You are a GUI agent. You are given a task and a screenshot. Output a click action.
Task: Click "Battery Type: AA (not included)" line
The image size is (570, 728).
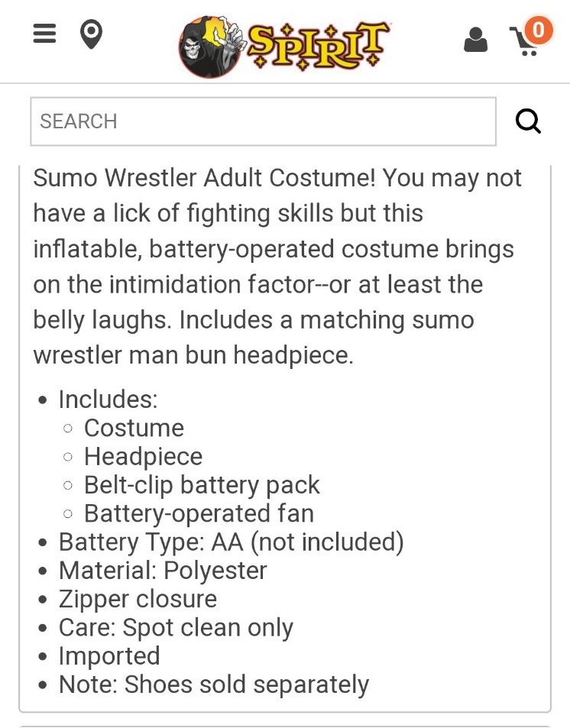(231, 542)
